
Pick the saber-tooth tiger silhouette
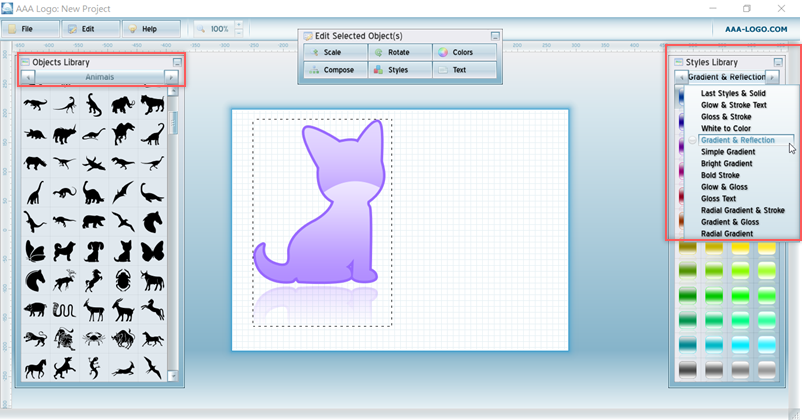pos(152,105)
